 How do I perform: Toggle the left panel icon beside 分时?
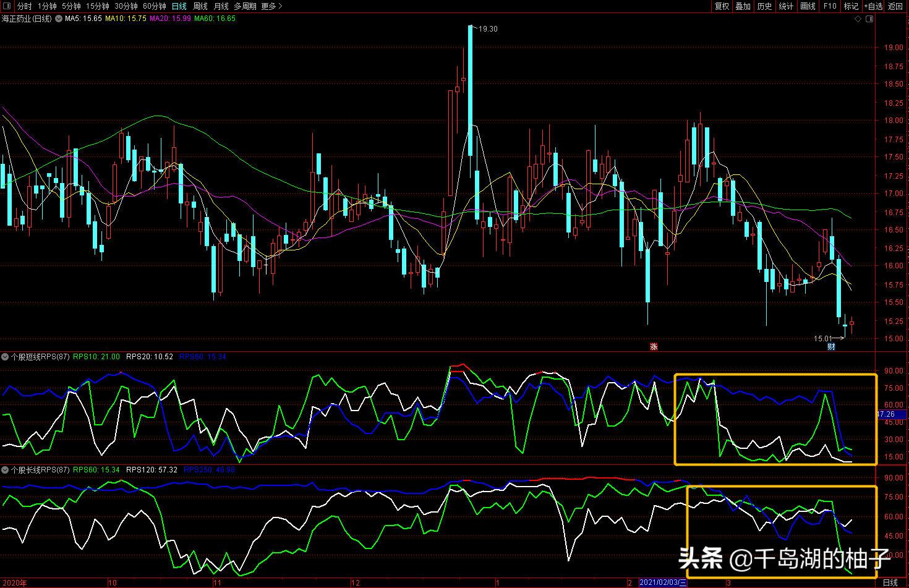click(7, 6)
